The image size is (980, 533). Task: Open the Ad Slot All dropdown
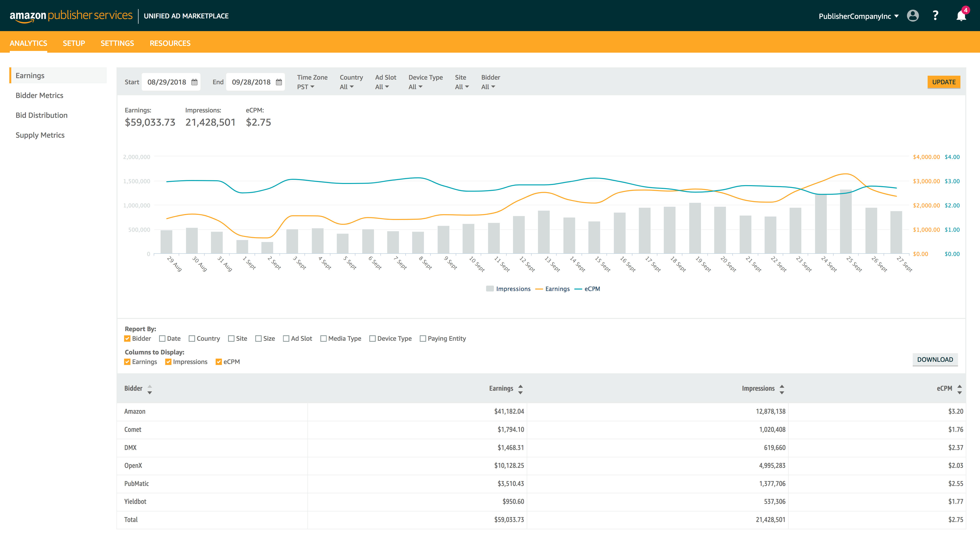point(382,87)
